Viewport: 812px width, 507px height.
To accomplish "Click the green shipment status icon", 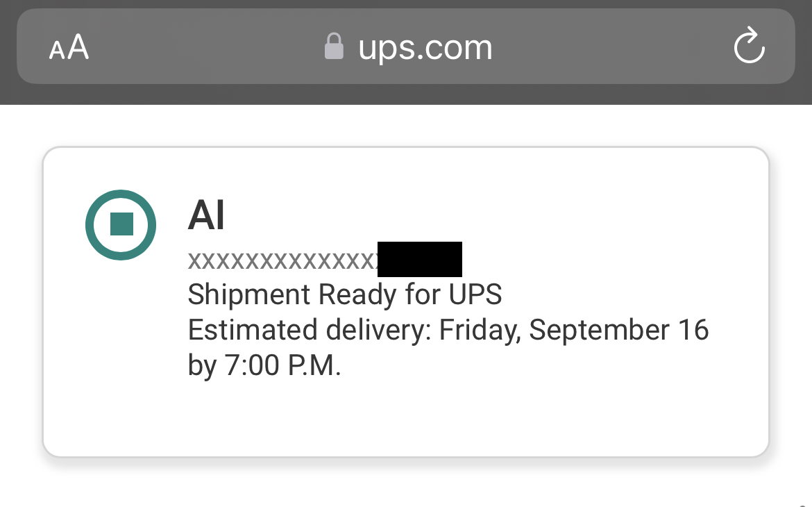I will [x=121, y=224].
